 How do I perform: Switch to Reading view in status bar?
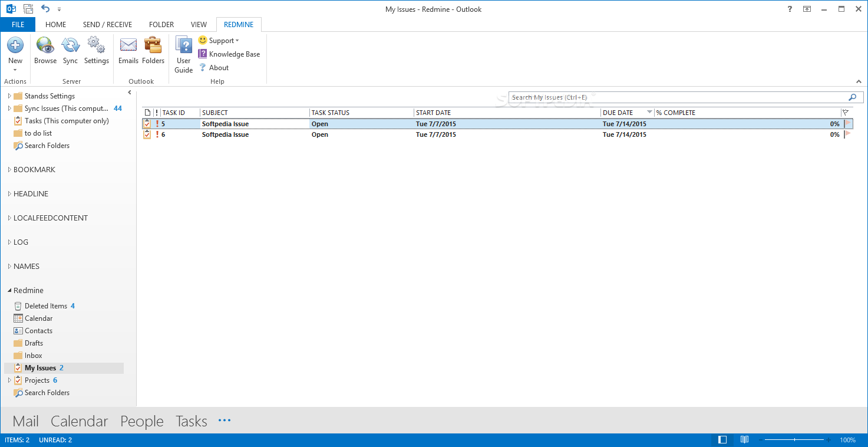tap(744, 440)
